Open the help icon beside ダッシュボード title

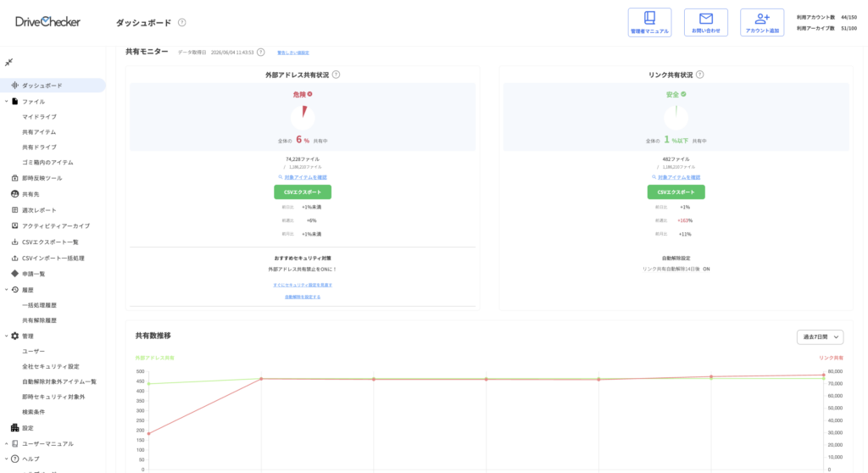(x=181, y=23)
